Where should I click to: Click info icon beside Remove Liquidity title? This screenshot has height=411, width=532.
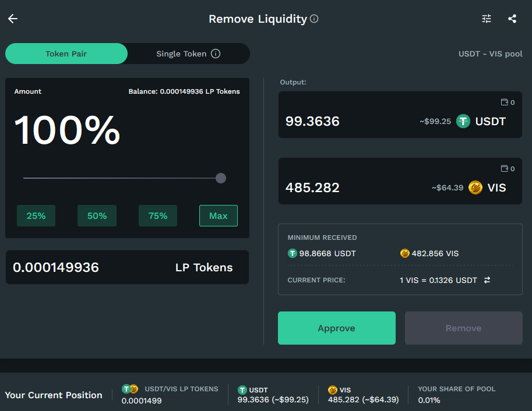314,19
